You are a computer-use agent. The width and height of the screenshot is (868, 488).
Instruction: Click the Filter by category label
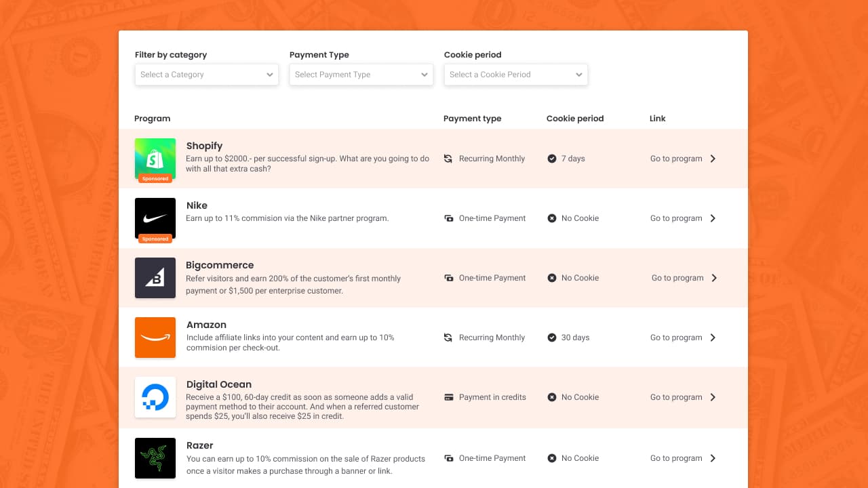point(171,55)
